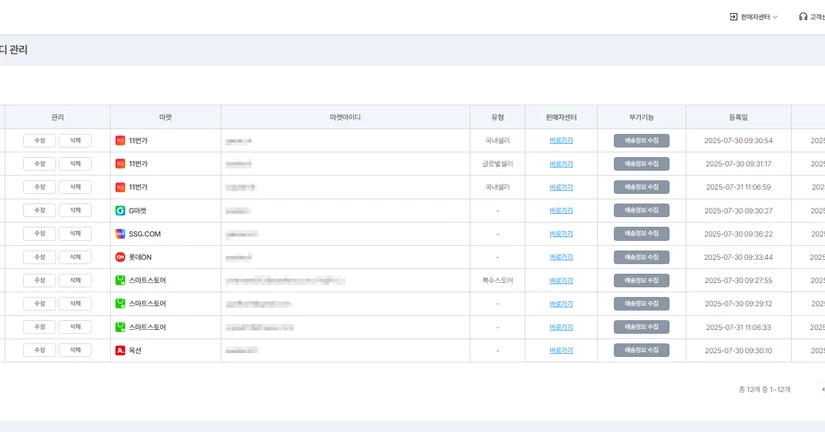
Task: Click 배송정보 수집 for G마켓
Action: click(641, 210)
